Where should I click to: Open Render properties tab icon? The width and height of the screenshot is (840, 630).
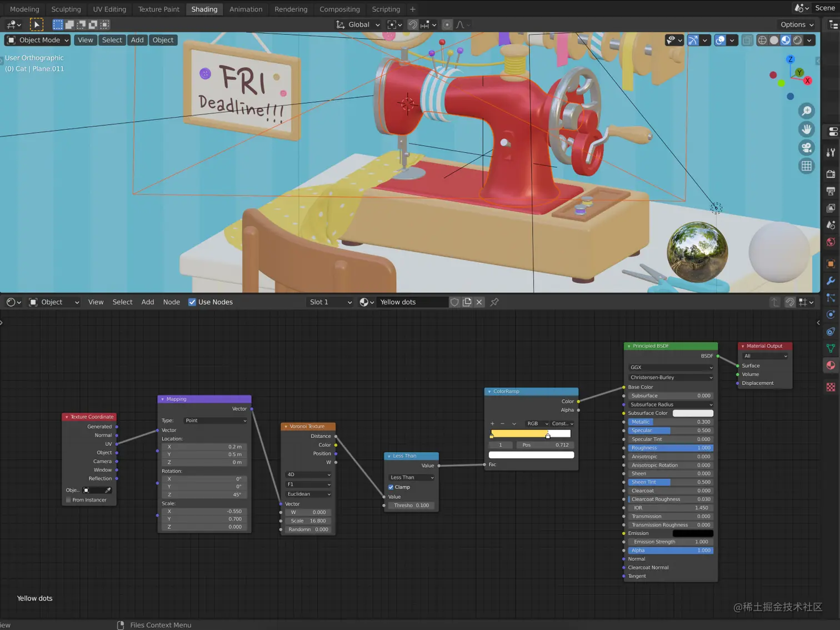[x=831, y=174]
